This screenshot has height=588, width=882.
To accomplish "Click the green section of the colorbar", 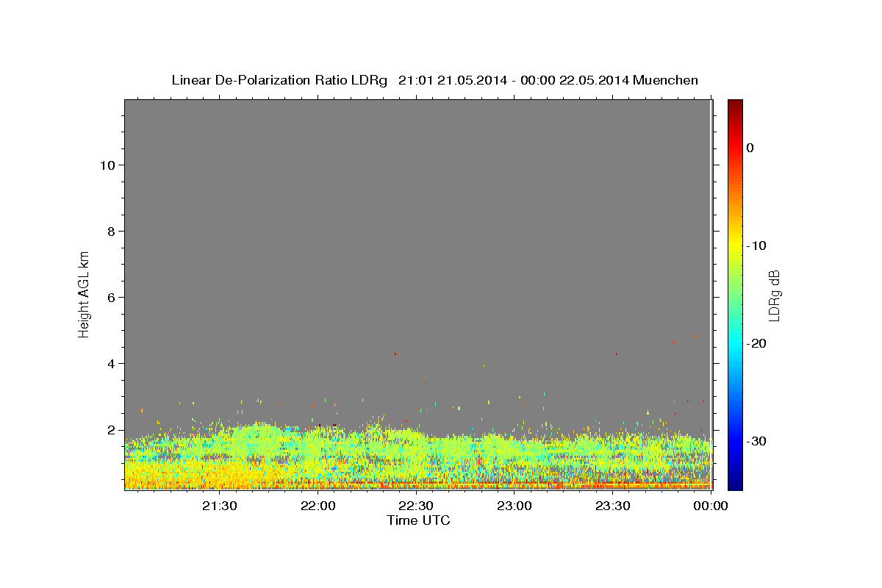I will tap(735, 294).
